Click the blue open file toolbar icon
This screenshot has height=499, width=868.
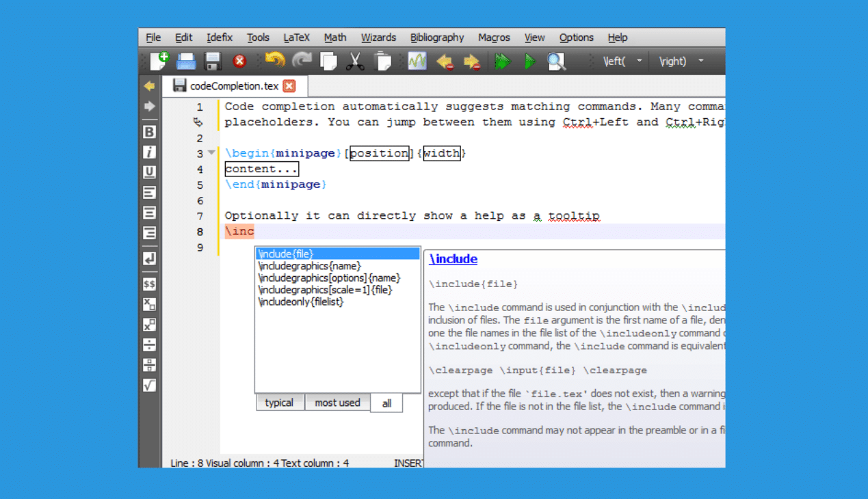coord(187,62)
